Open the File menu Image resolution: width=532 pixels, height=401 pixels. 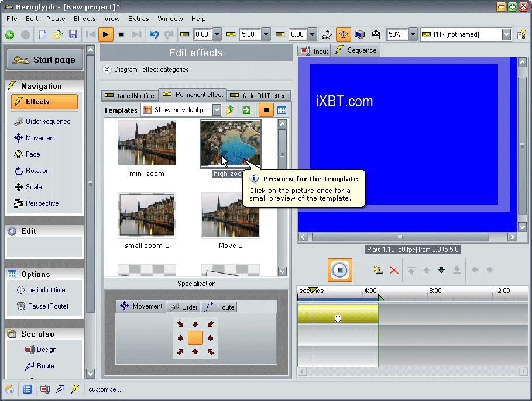(x=12, y=19)
